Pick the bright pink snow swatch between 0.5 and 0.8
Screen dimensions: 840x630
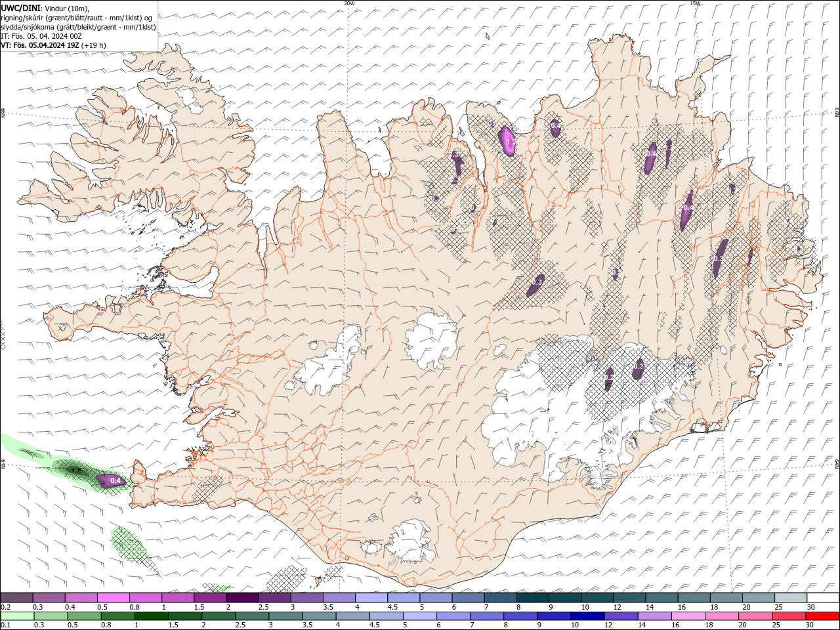[113, 597]
